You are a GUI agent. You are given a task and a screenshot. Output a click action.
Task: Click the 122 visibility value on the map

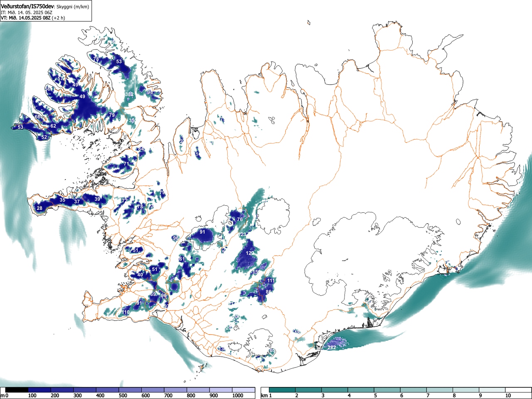coord(250,253)
